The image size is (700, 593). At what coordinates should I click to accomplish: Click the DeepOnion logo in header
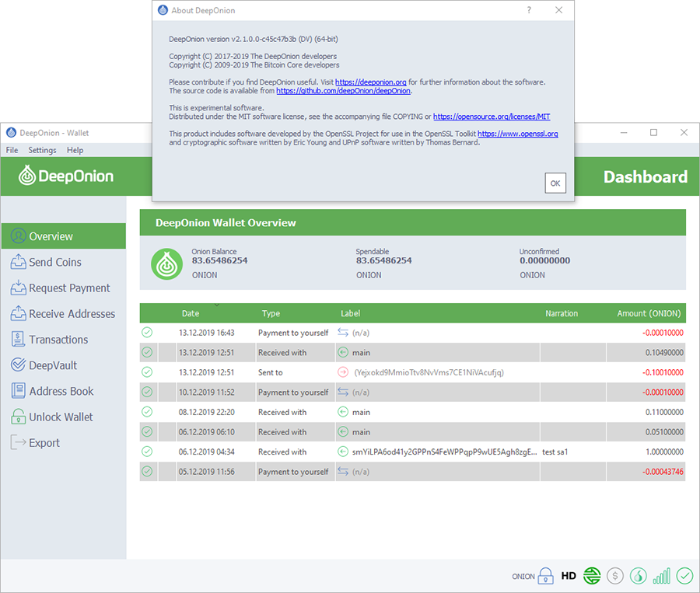coord(65,176)
